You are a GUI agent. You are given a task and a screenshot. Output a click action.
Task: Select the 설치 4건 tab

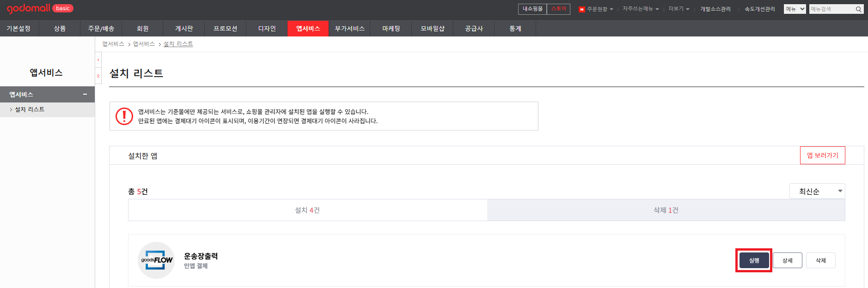click(307, 210)
